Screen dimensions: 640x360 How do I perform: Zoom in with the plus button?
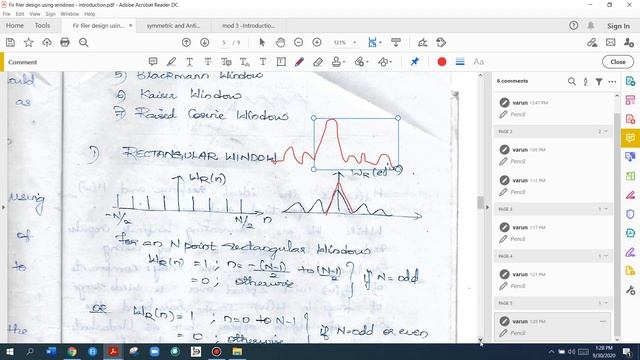point(317,42)
